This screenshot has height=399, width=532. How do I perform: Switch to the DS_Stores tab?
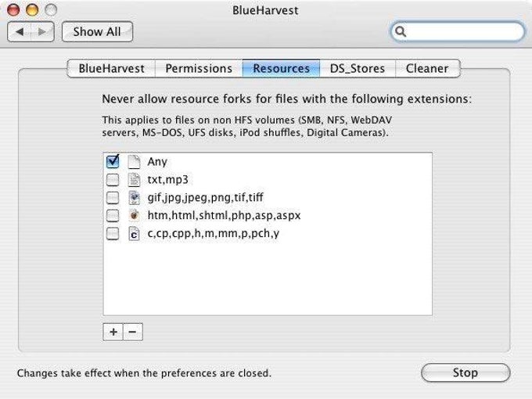(x=358, y=69)
